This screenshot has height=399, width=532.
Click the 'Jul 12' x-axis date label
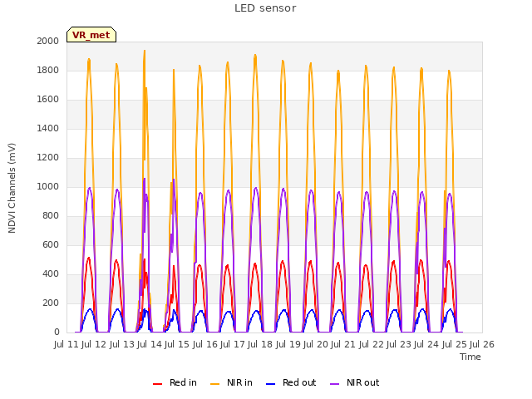click(x=94, y=344)
